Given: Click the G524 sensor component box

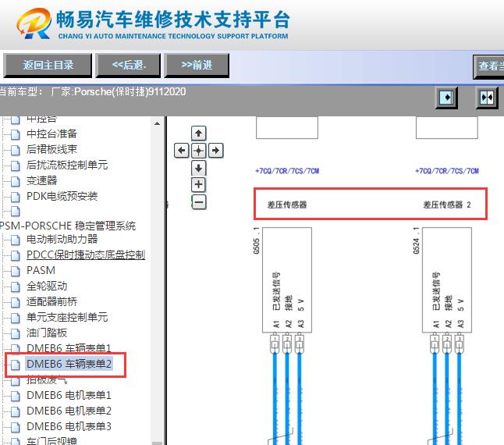Looking at the screenshot, I should [447, 280].
